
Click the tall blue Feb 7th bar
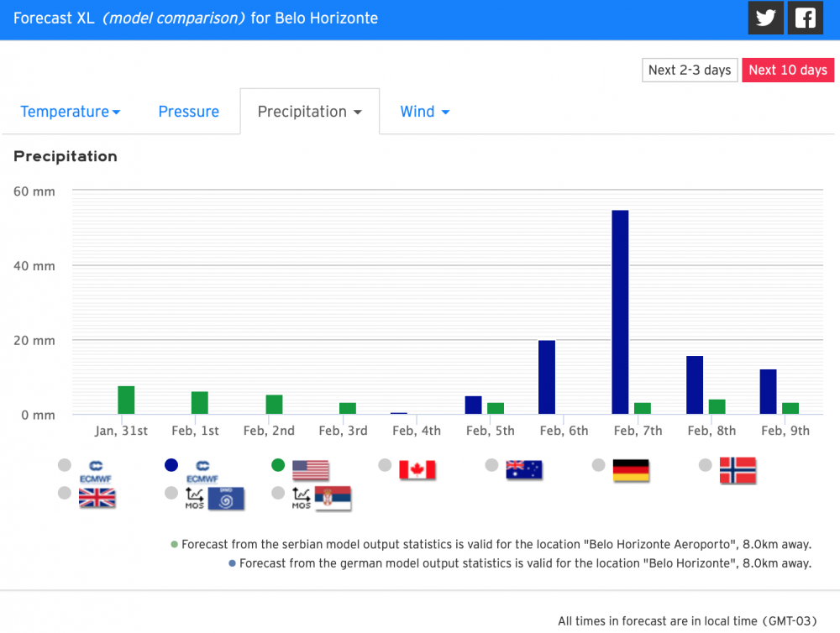tap(620, 311)
